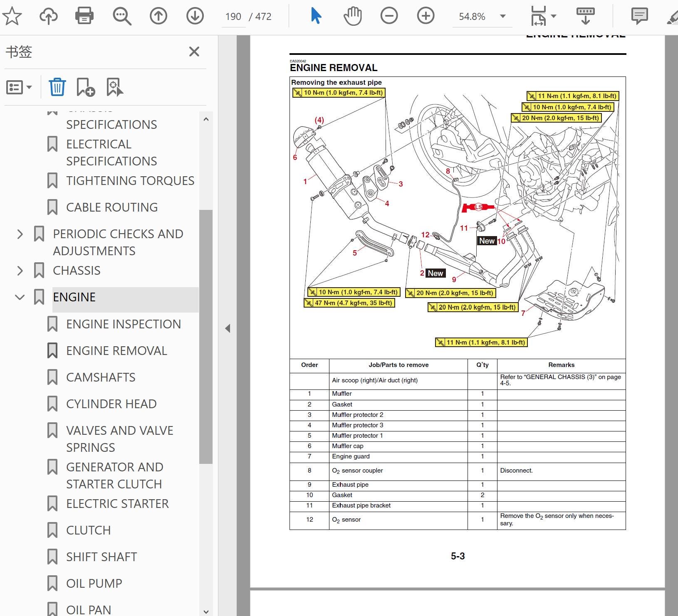Click the 'Muffler cap' table cell
Image resolution: width=678 pixels, height=616 pixels.
tap(398, 446)
